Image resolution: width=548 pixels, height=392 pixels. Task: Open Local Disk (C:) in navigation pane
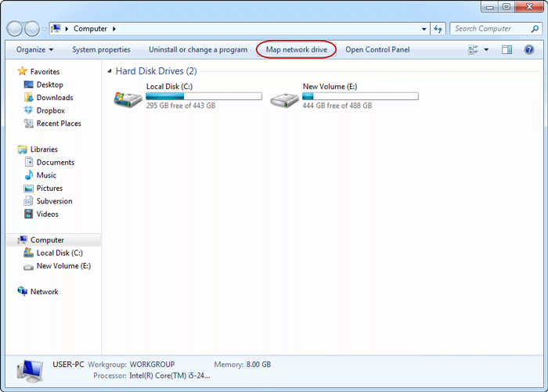(59, 253)
